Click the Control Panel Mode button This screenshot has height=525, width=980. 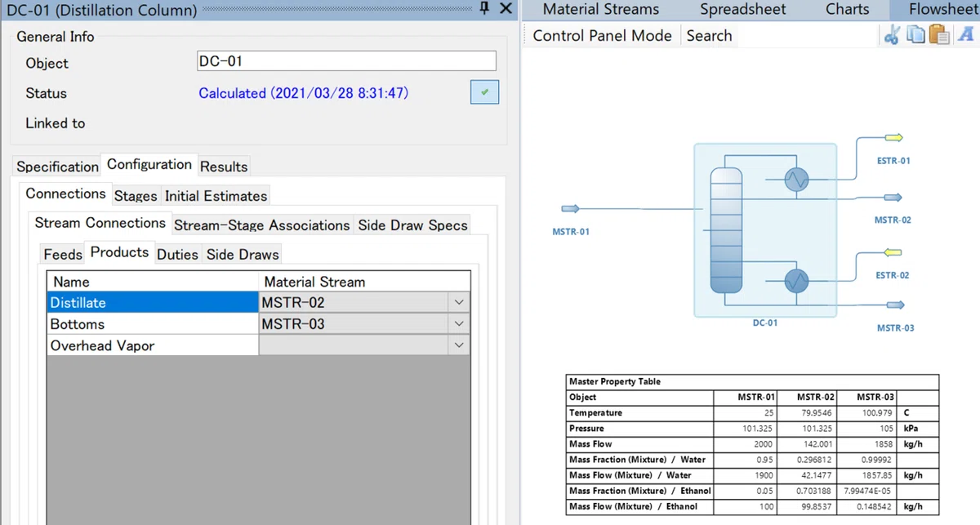click(x=603, y=35)
